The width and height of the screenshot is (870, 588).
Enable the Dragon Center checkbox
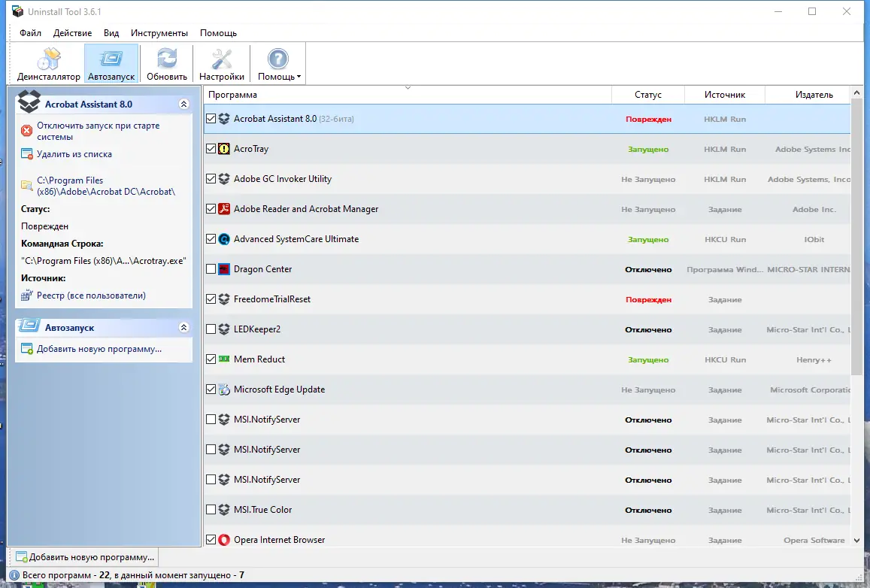[x=211, y=269]
